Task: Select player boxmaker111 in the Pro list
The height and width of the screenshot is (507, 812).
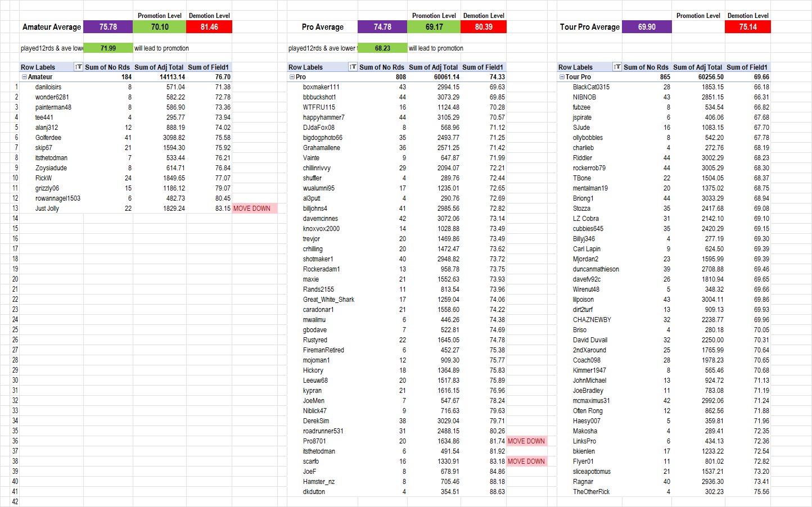Action: tap(321, 87)
